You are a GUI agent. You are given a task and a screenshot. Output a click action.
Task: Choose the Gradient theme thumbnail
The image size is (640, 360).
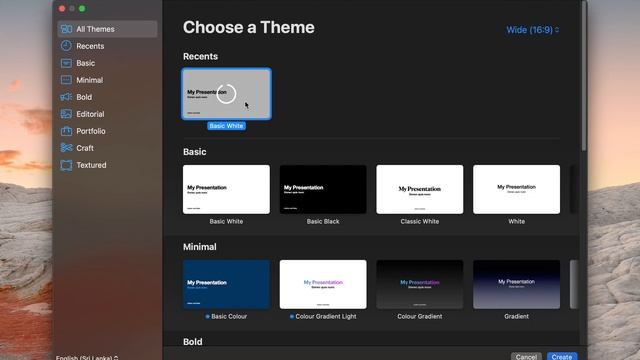click(x=516, y=284)
